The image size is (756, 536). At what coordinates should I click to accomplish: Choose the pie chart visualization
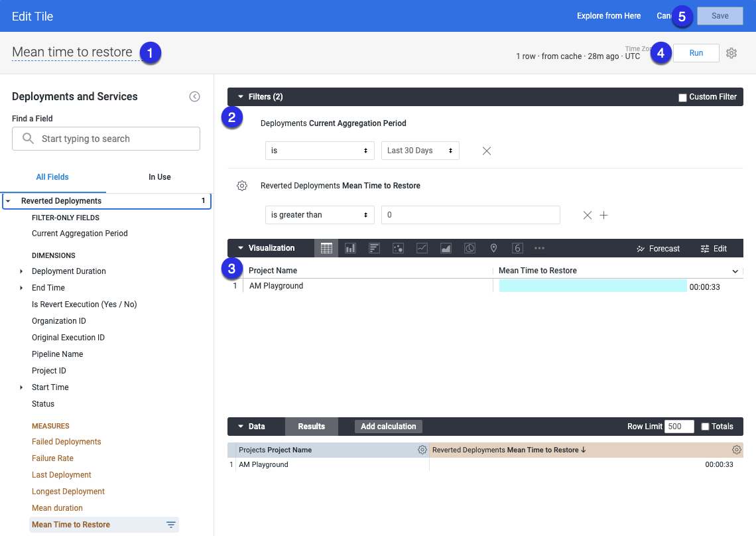[x=470, y=248]
